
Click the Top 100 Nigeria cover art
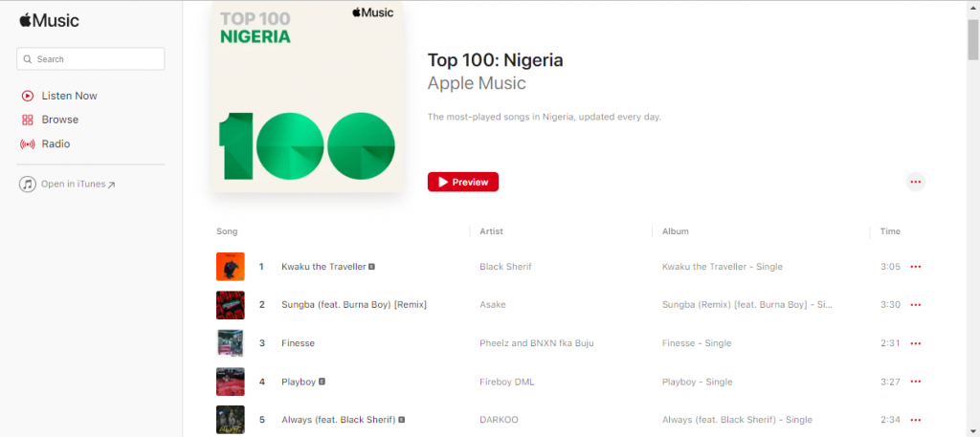(x=307, y=96)
